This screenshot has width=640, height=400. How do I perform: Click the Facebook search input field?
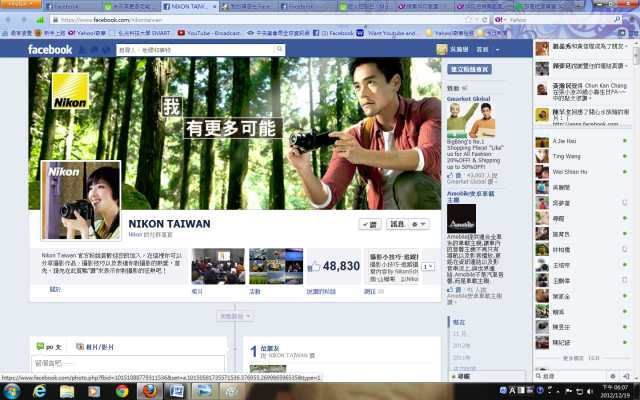[196, 50]
